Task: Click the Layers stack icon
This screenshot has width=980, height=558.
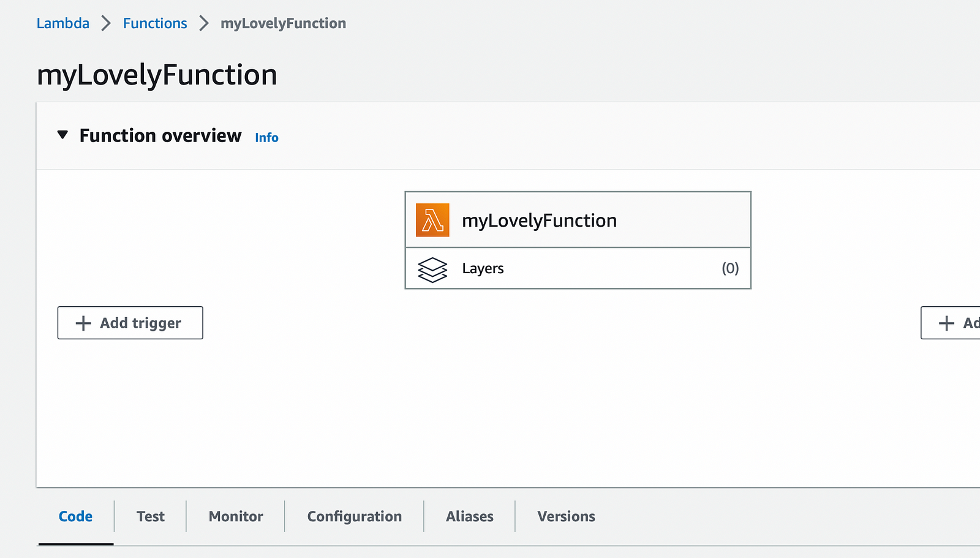Action: point(432,270)
